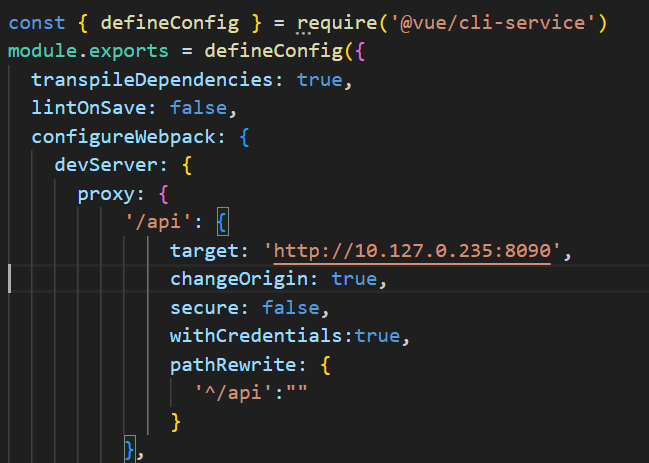Click the pathRewrite opening brace
Screen dimensions: 649x463
(325, 365)
